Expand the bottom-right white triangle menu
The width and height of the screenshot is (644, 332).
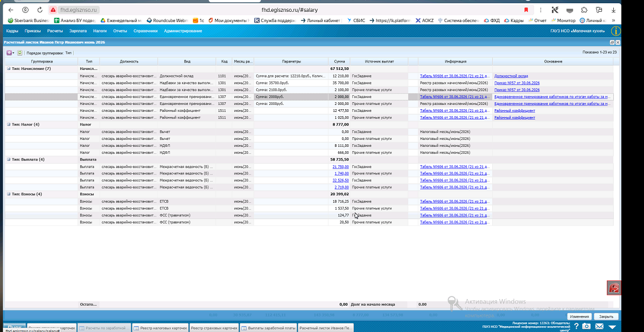612,327
